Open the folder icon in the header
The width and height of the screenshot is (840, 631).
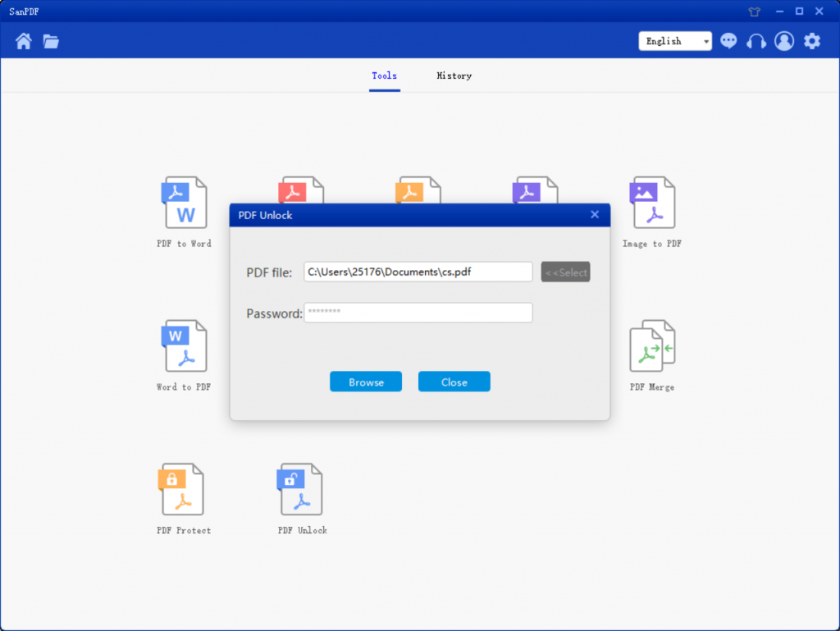coord(51,41)
